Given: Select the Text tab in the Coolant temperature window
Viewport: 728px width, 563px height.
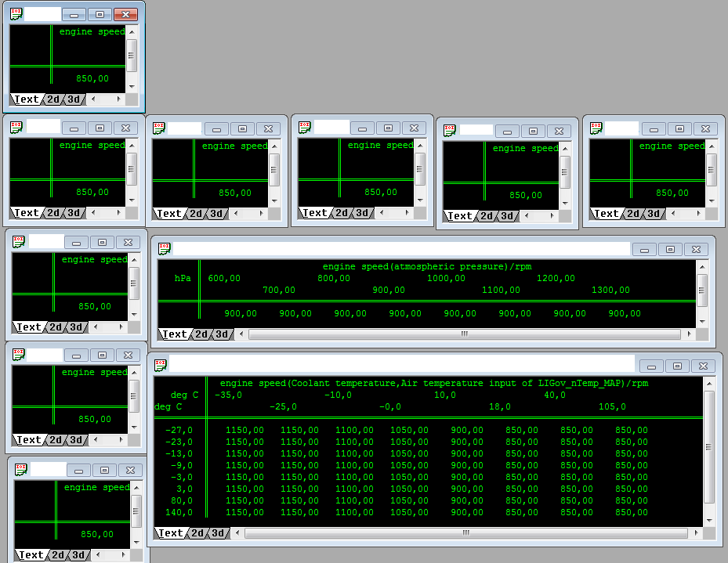Looking at the screenshot, I should point(170,533).
